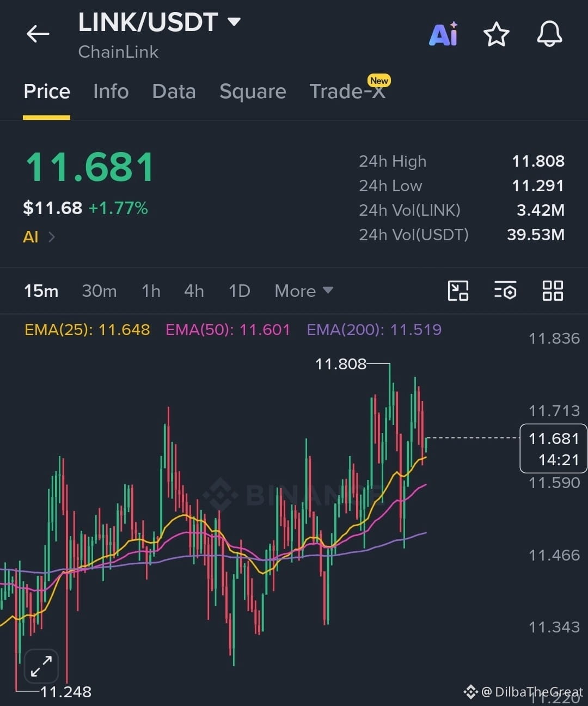The width and height of the screenshot is (588, 706).
Task: Select the 4h timeframe
Action: pos(194,291)
